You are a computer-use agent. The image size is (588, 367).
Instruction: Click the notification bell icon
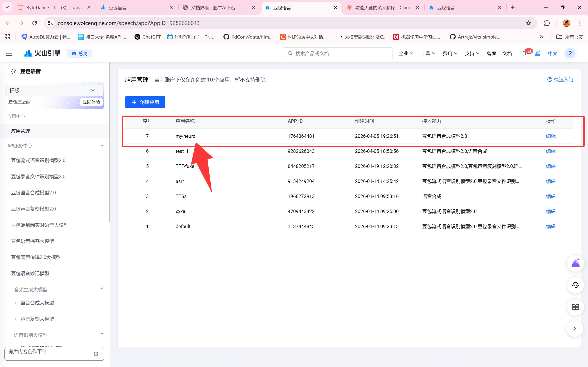pyautogui.click(x=524, y=54)
